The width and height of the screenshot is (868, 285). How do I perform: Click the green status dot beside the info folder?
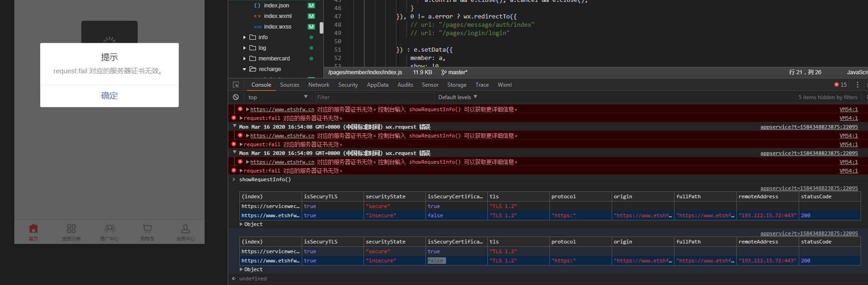[311, 37]
